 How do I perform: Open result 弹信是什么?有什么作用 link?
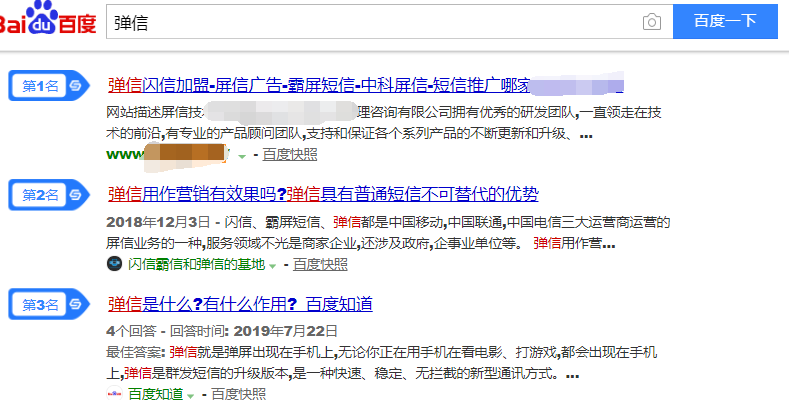[240, 304]
